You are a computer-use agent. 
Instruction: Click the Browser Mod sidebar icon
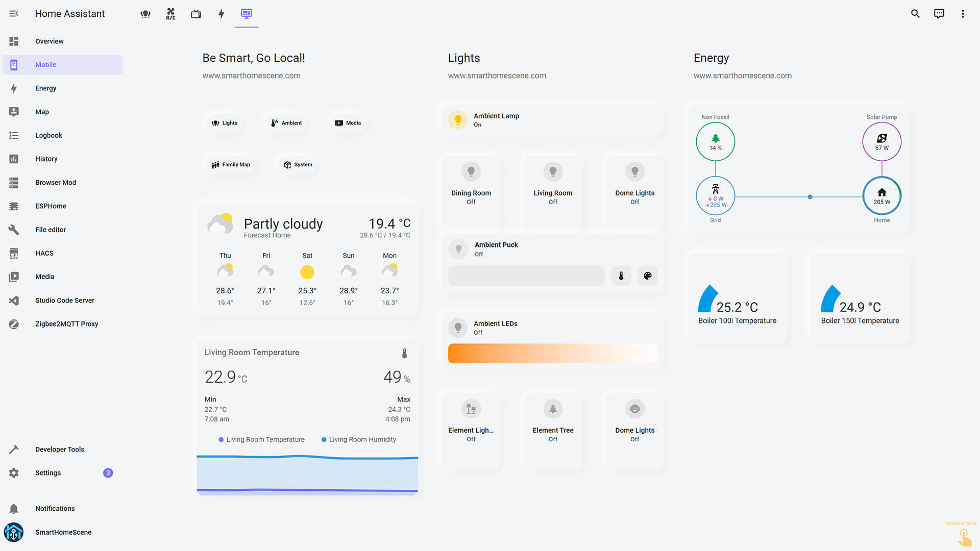(14, 183)
